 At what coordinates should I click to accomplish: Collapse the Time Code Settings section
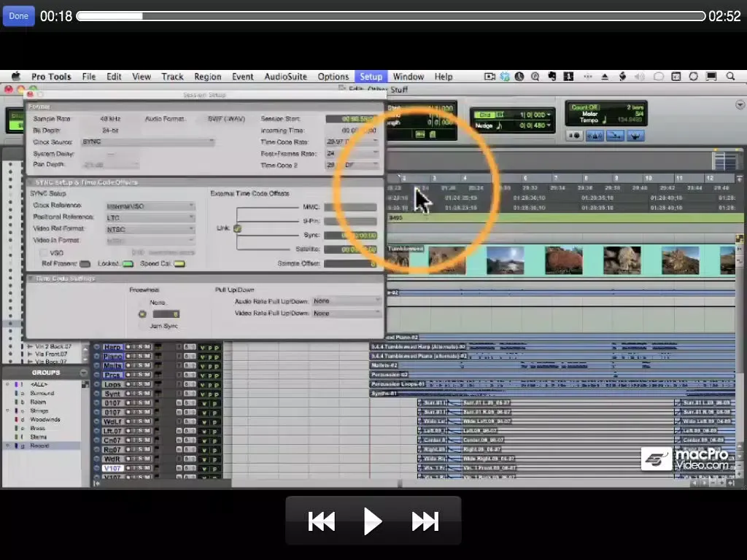31,279
